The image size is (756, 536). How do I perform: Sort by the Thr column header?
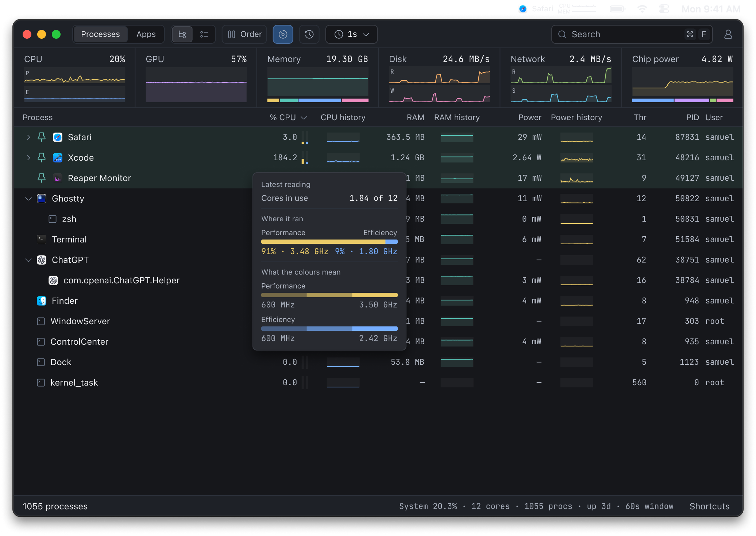640,118
